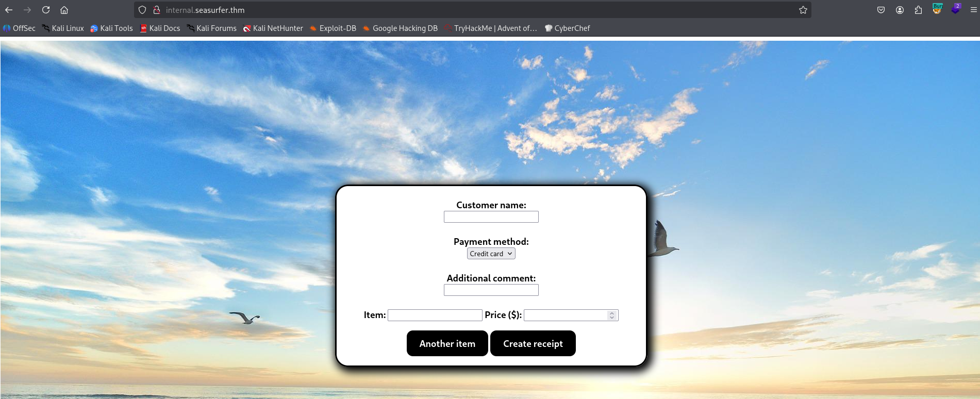Reload the current page
The height and width of the screenshot is (399, 980).
pyautogui.click(x=46, y=10)
